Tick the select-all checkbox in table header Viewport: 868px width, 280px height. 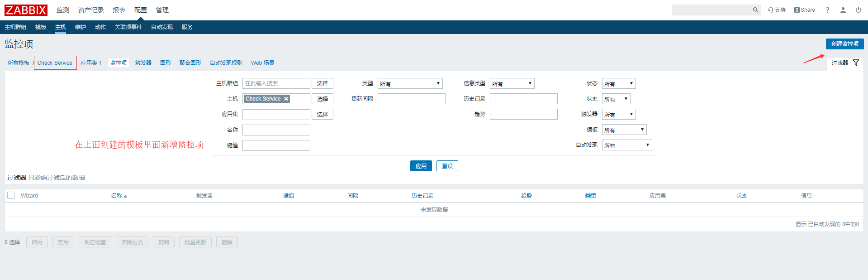coord(11,195)
